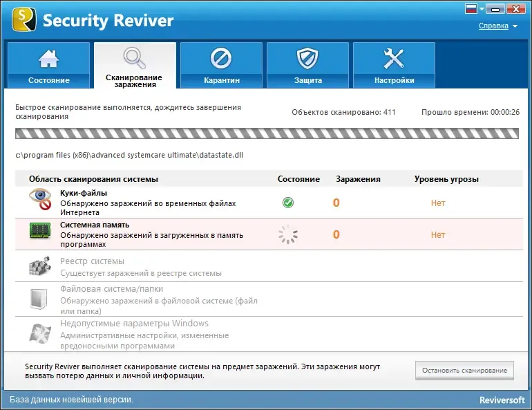Click the cubes icon for Реестр системы
The image size is (532, 410).
coord(39,265)
